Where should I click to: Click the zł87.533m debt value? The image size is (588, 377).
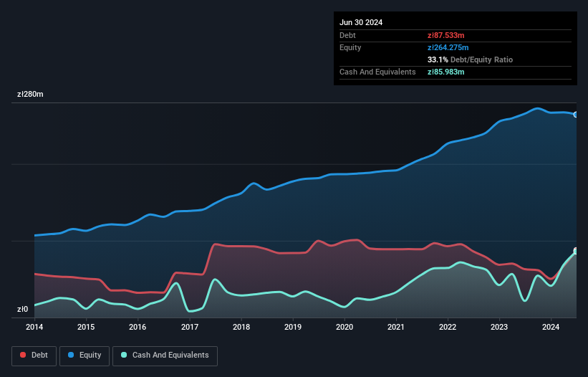446,35
